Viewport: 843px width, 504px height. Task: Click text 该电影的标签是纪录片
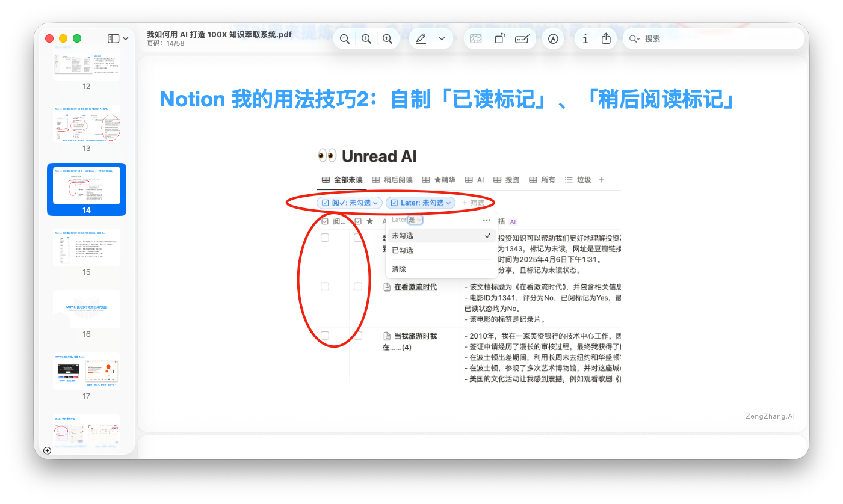click(506, 319)
